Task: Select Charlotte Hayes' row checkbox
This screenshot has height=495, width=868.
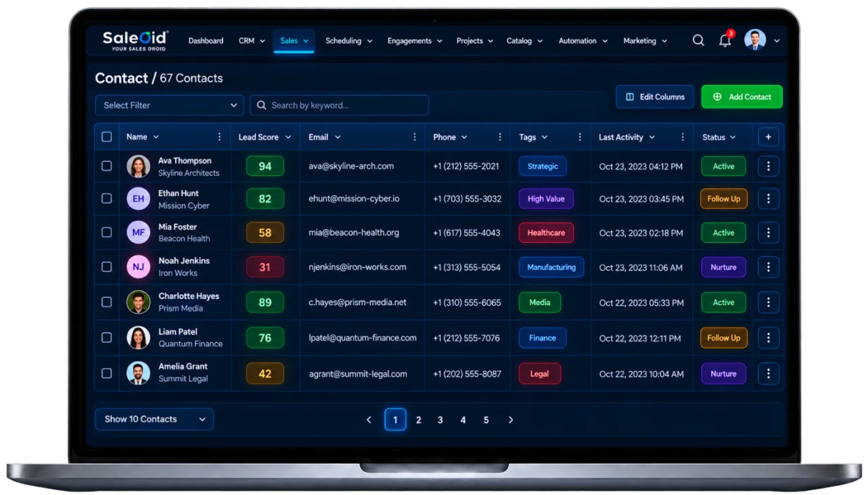Action: pyautogui.click(x=106, y=302)
